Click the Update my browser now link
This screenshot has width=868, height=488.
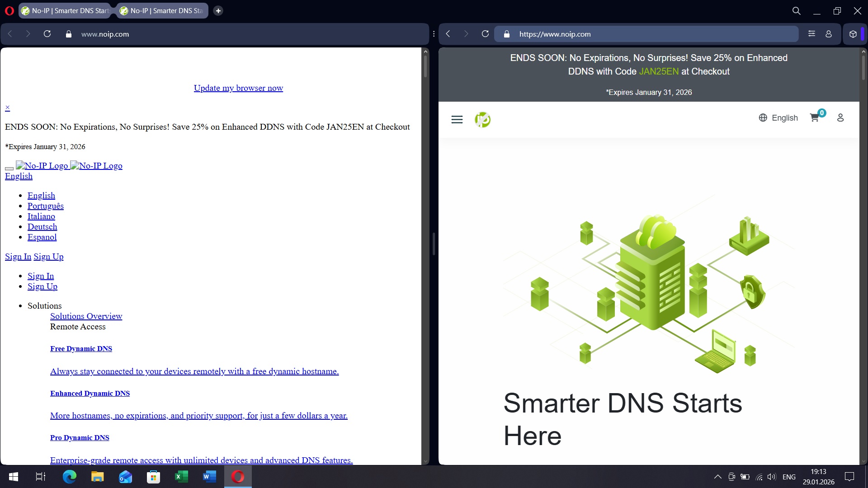click(x=238, y=88)
